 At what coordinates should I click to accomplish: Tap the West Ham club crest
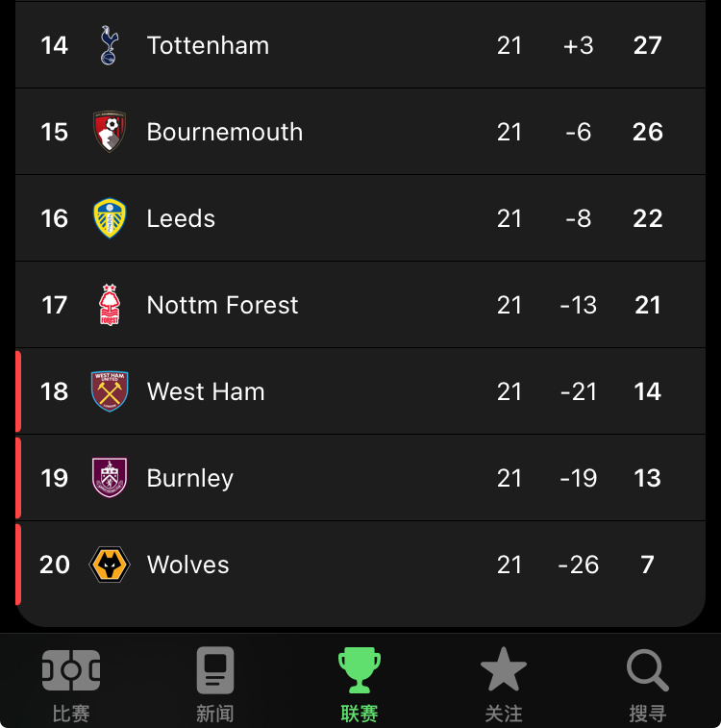[110, 391]
